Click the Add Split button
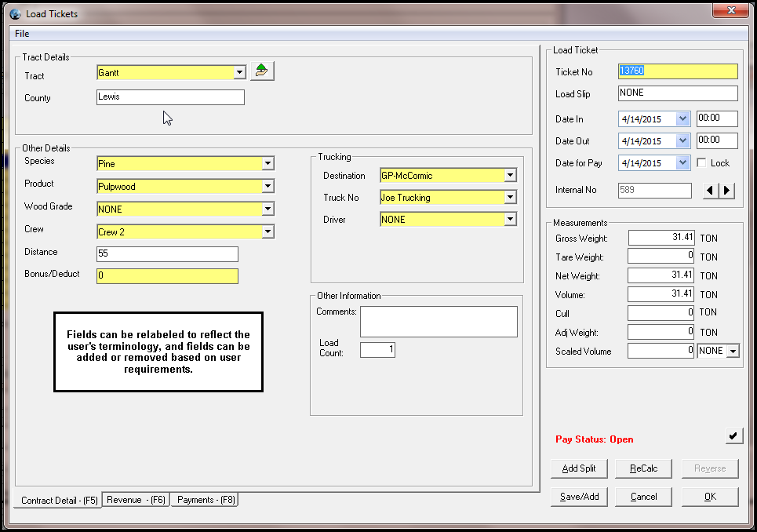Screen dimensions: 757x532 coord(579,468)
